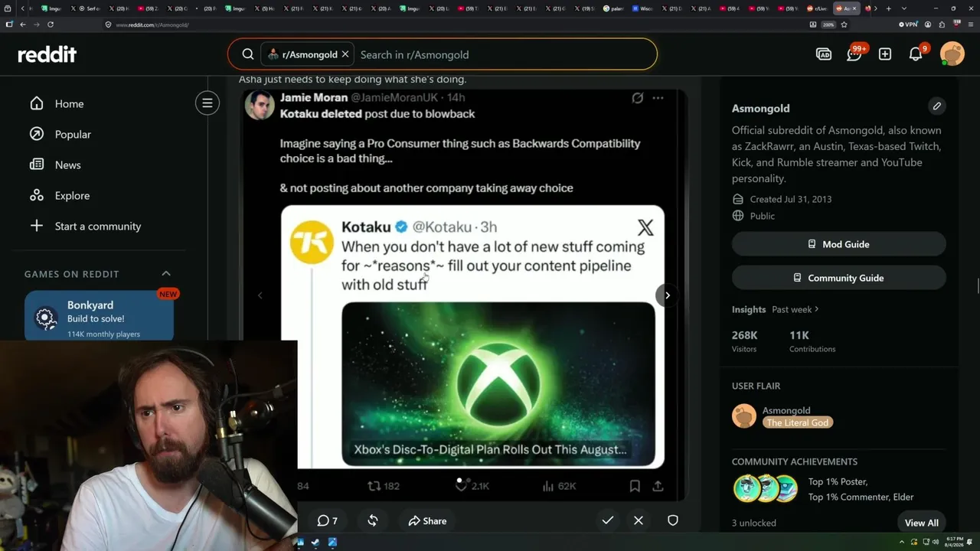The height and width of the screenshot is (551, 980).
Task: Go to the Reddit logo homepage
Action: (47, 54)
